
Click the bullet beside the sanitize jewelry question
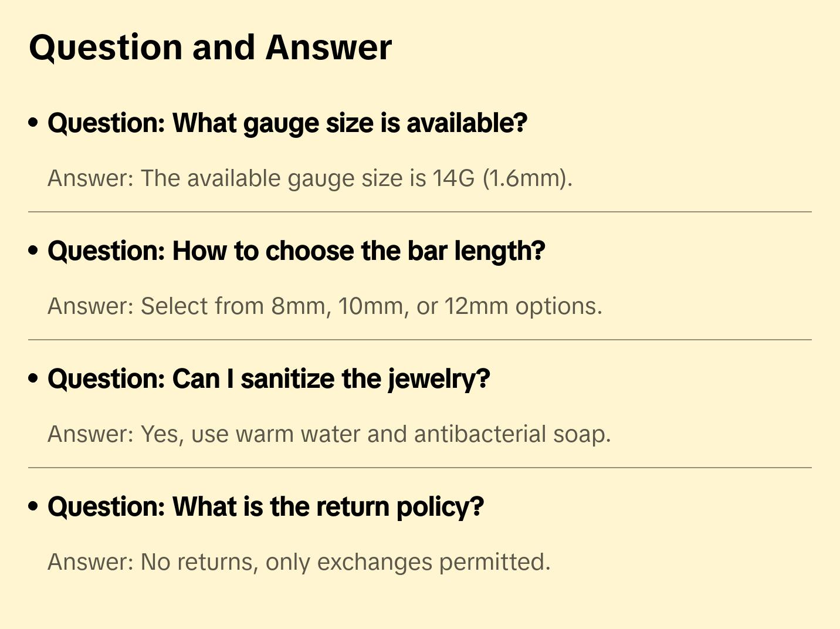[33, 378]
